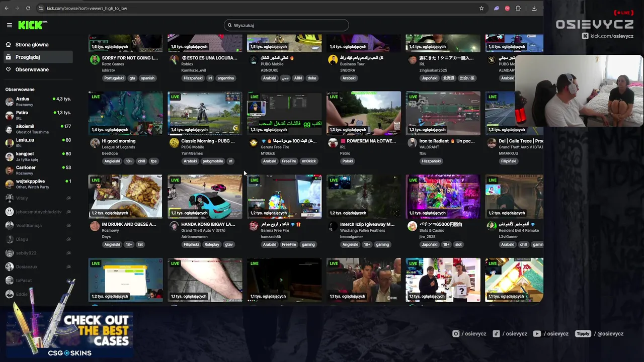Open Adrianeowmen avatar beside HANDA KONG IBIGAY
This screenshot has height=362, width=644.
(174, 226)
